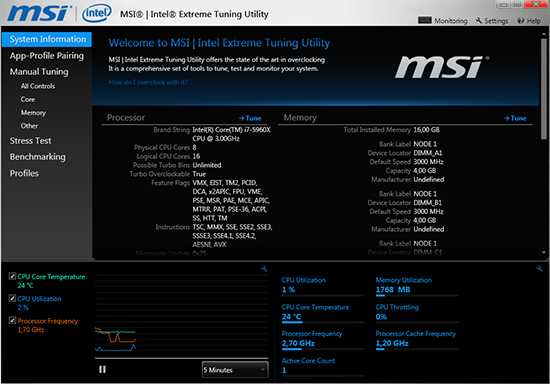Click the CPU Utilization 1 % value
Viewport: 550px width, 384px height.
click(x=288, y=290)
